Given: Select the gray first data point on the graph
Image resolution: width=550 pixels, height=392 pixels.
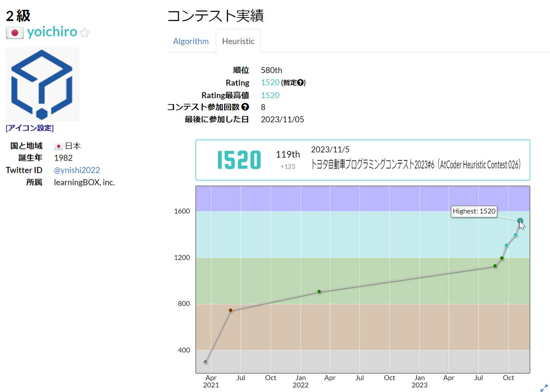Looking at the screenshot, I should tap(206, 362).
